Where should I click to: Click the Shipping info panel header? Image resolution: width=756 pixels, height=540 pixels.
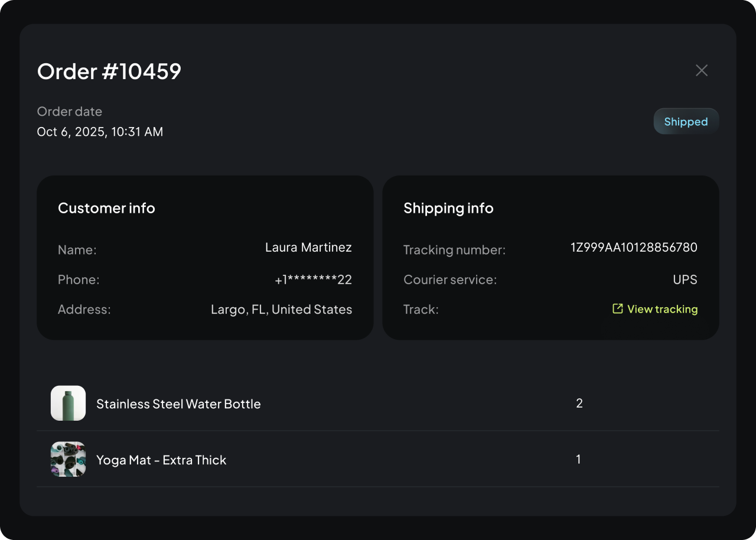pyautogui.click(x=448, y=208)
